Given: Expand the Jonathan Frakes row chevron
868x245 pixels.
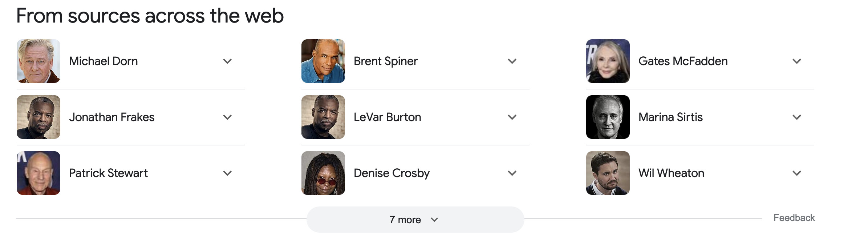Looking at the screenshot, I should [x=227, y=117].
